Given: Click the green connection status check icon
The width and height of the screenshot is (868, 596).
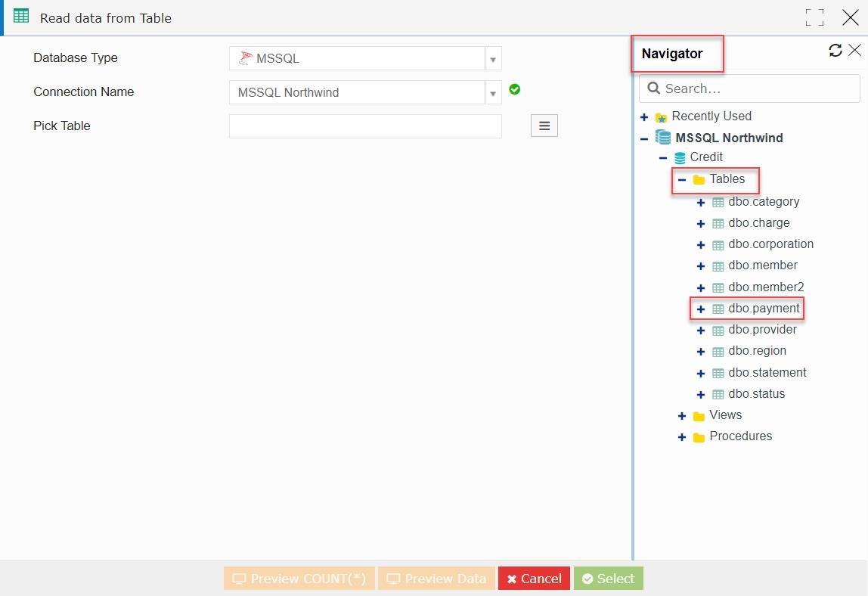Looking at the screenshot, I should point(514,89).
